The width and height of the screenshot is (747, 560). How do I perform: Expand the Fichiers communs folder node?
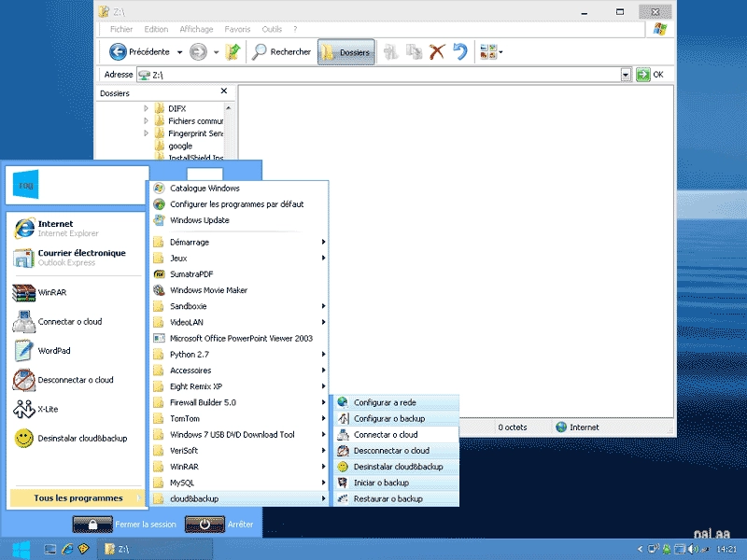click(x=146, y=120)
